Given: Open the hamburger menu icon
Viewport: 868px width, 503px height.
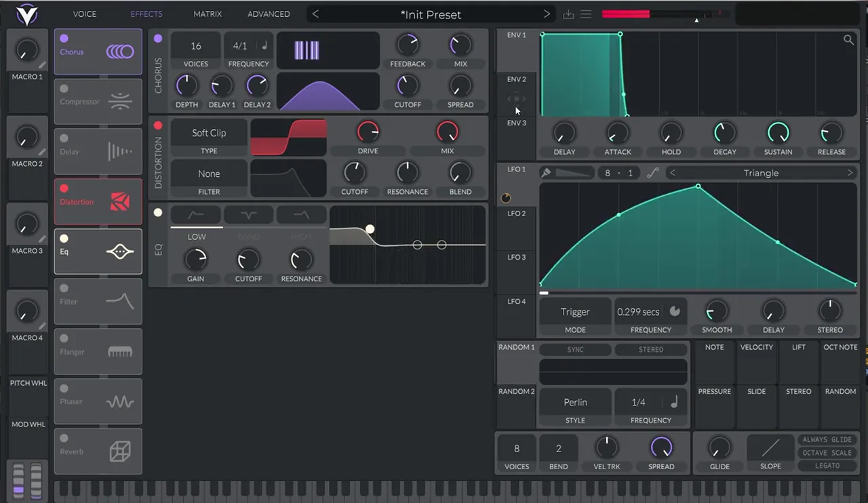Looking at the screenshot, I should click(586, 14).
